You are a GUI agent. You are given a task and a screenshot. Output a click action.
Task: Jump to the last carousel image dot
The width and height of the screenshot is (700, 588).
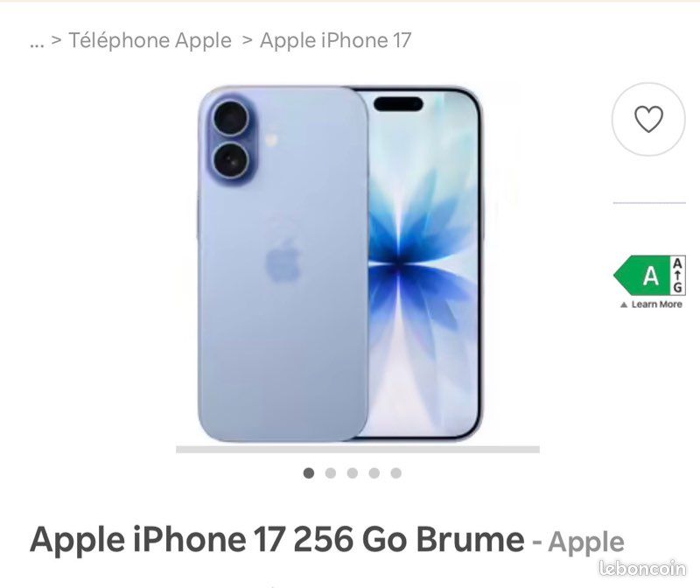(x=396, y=472)
